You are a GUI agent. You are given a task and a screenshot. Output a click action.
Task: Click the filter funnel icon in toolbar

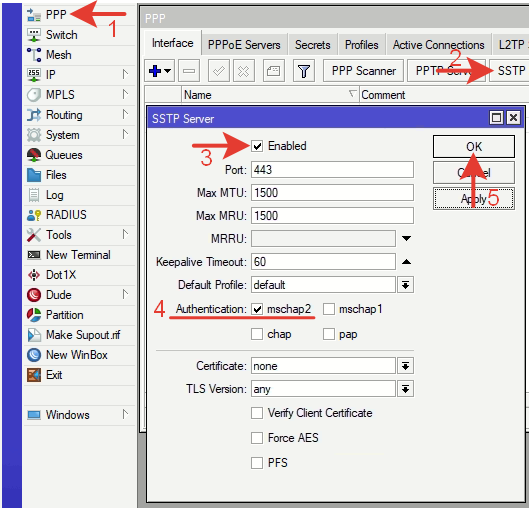pyautogui.click(x=304, y=71)
